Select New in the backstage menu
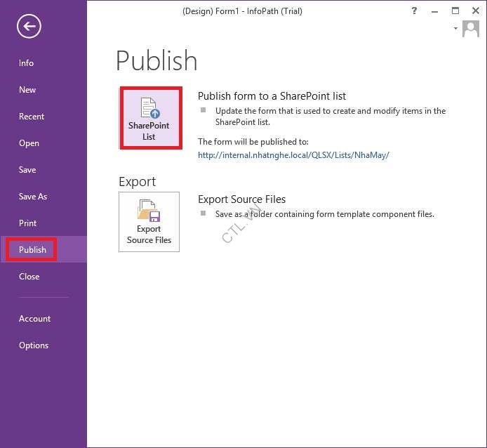487x448 pixels. pos(27,90)
